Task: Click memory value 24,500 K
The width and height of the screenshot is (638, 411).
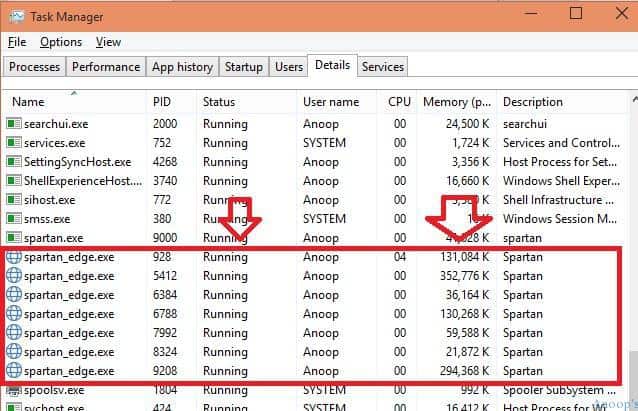Action: (x=468, y=124)
